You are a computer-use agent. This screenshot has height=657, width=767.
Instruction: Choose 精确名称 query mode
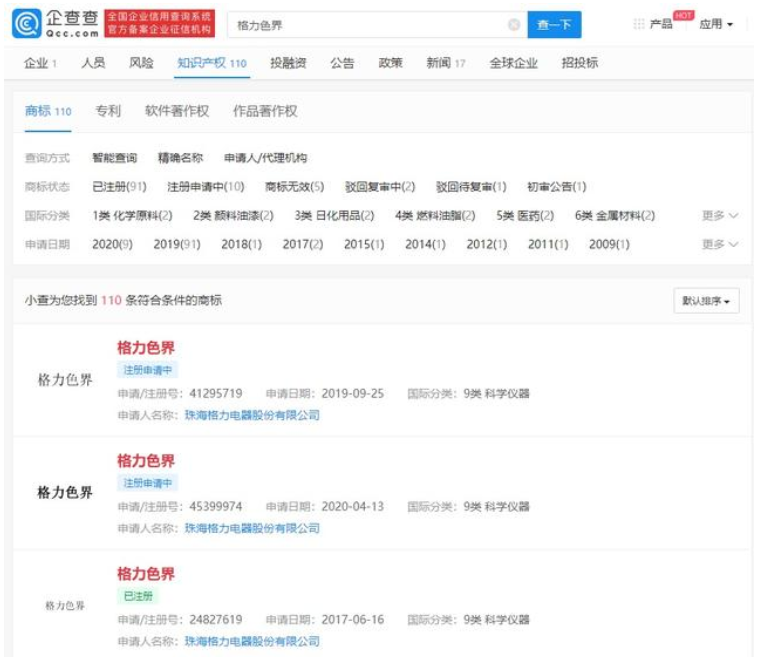pos(180,158)
